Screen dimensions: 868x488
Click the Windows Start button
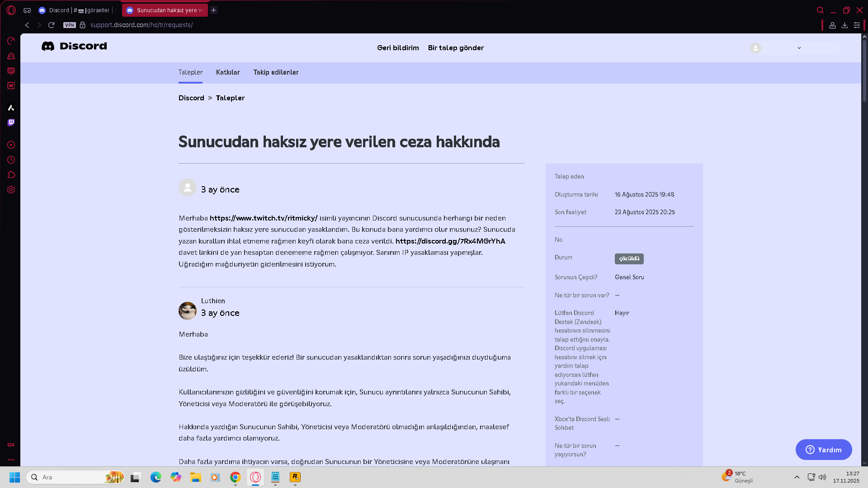click(x=14, y=477)
